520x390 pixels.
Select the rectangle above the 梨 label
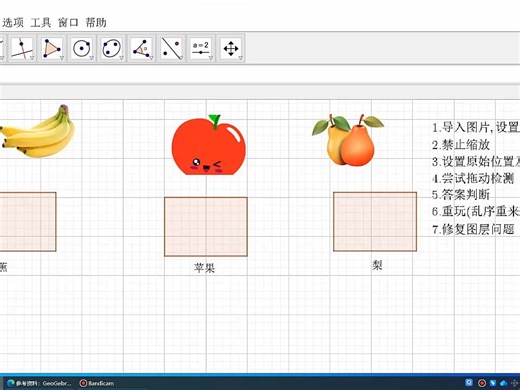pyautogui.click(x=375, y=222)
